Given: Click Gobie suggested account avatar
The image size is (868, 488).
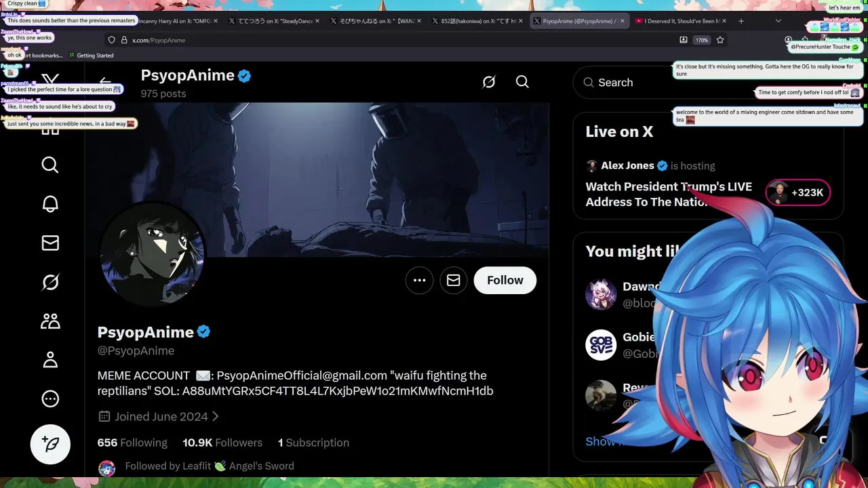Looking at the screenshot, I should [x=601, y=344].
